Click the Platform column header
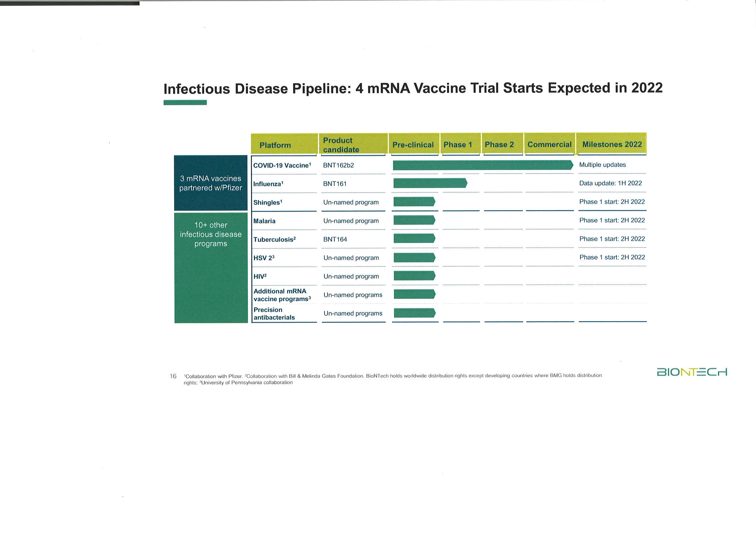 tap(275, 145)
